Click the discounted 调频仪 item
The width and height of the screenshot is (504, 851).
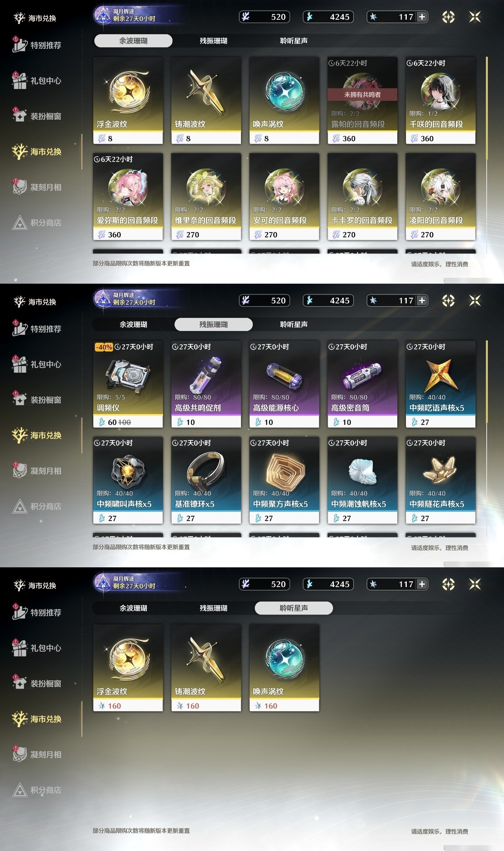tap(128, 384)
